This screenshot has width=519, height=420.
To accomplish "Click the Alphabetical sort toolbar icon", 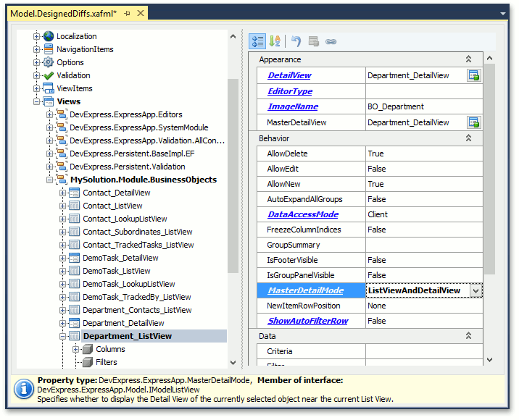I will click(275, 42).
